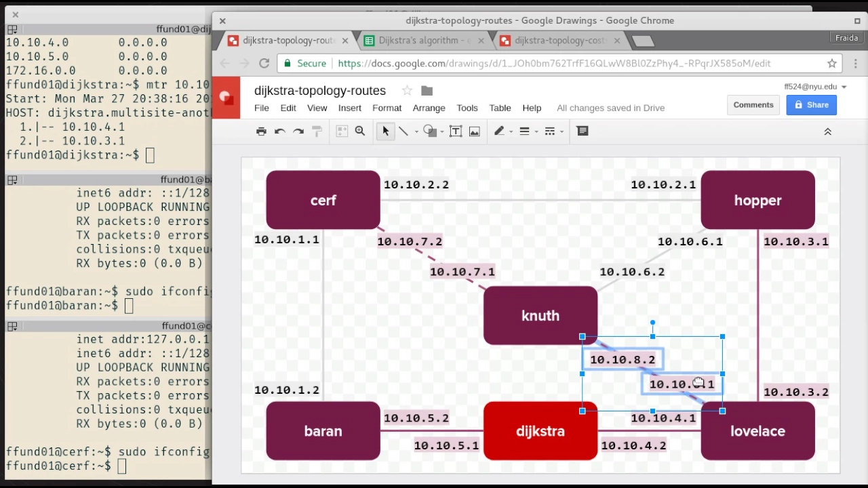Click the Comments button

pos(753,105)
